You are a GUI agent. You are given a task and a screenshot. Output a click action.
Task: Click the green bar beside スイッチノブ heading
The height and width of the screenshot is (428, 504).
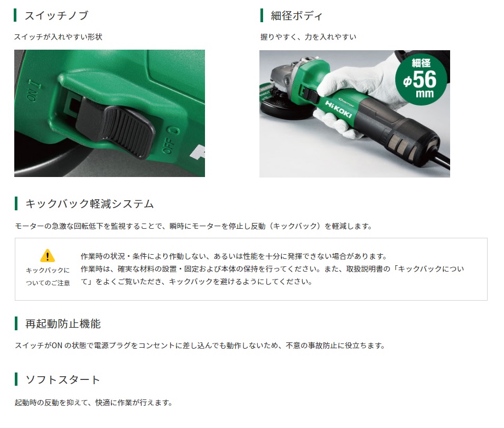tap(15, 15)
